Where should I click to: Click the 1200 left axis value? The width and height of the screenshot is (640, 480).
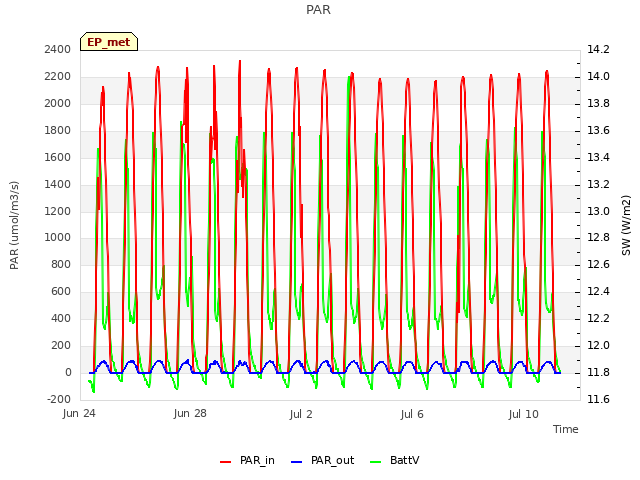coord(58,211)
